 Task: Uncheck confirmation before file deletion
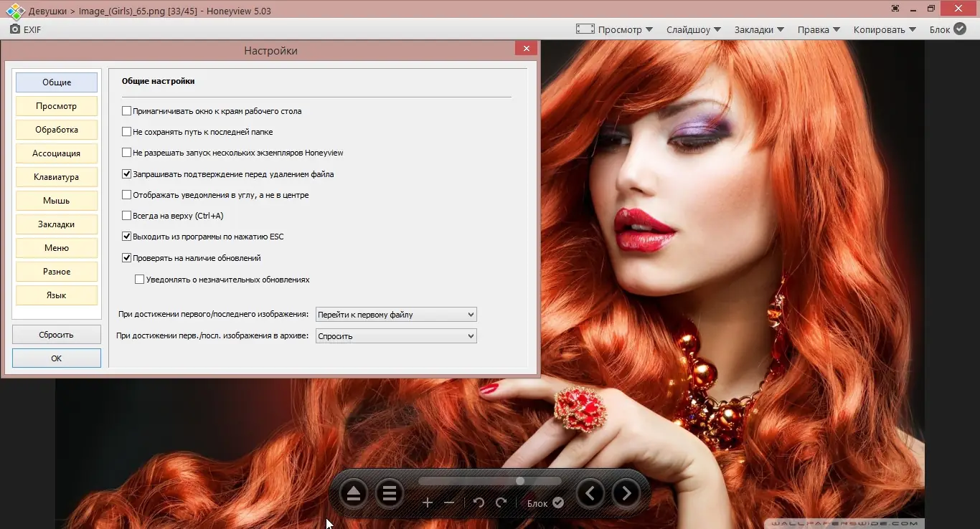(x=127, y=174)
